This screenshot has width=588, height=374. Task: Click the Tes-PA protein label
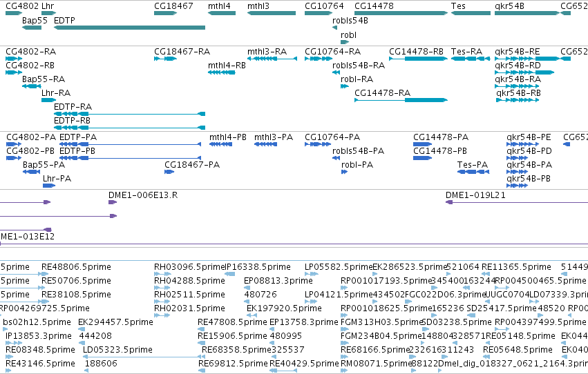[473, 165]
